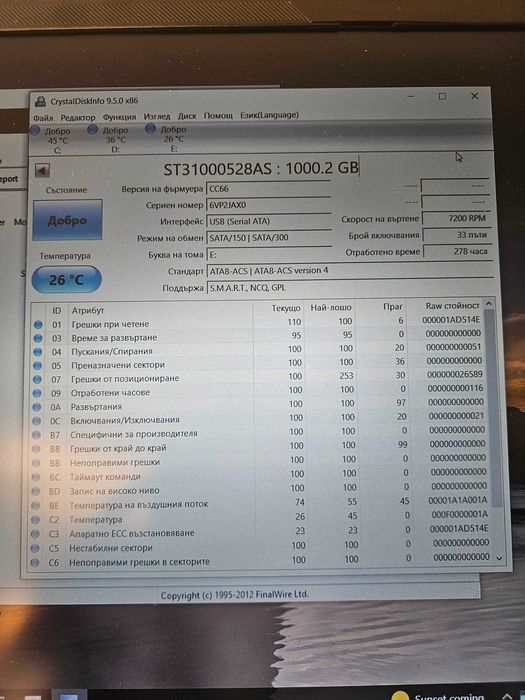Click the drive letter field E:
The width and height of the screenshot is (525, 700).
pos(269,254)
